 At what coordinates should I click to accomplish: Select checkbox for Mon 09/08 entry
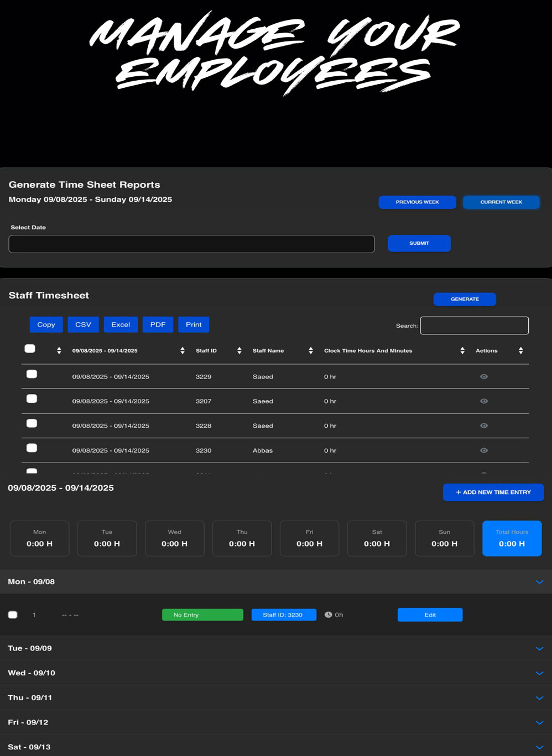13,615
